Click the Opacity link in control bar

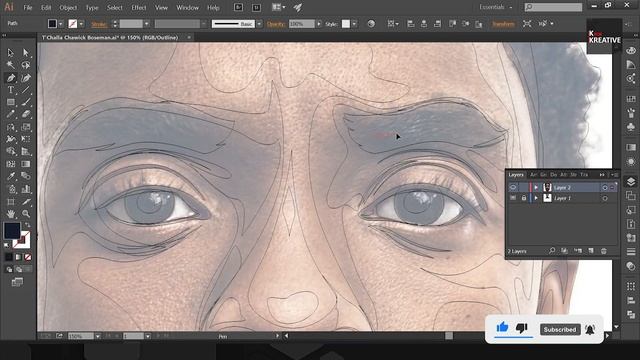pos(276,24)
